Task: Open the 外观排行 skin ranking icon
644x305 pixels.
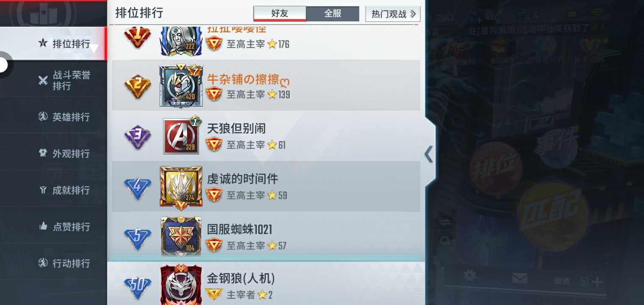Action: (43, 153)
